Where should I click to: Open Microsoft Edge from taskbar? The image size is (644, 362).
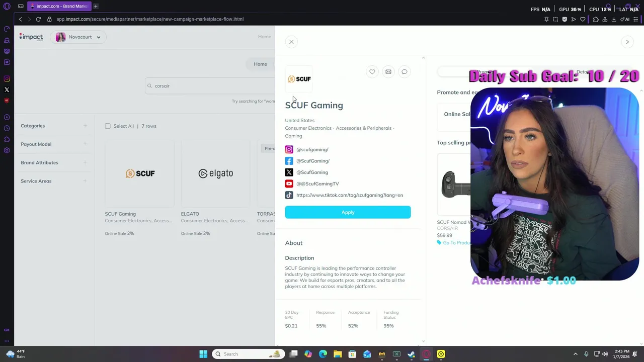click(323, 354)
